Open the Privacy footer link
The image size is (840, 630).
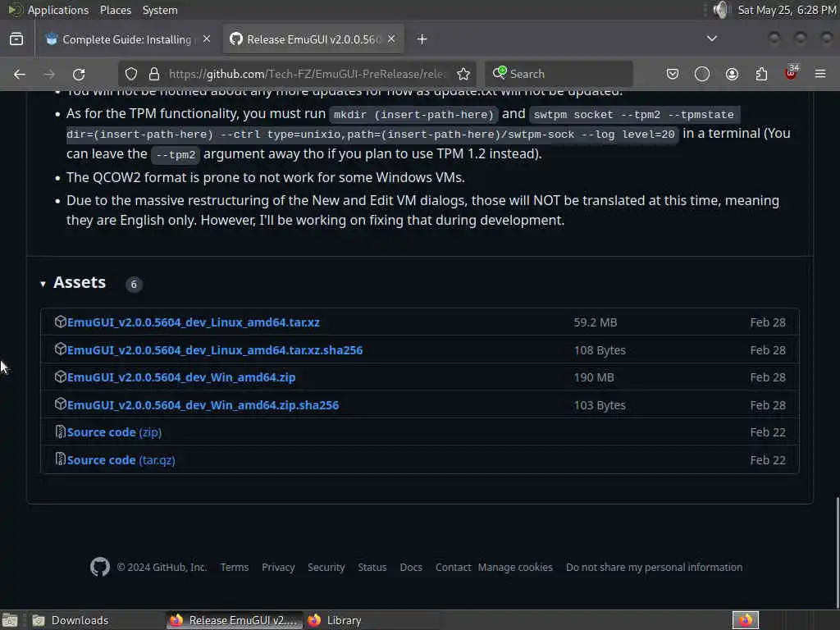click(278, 568)
